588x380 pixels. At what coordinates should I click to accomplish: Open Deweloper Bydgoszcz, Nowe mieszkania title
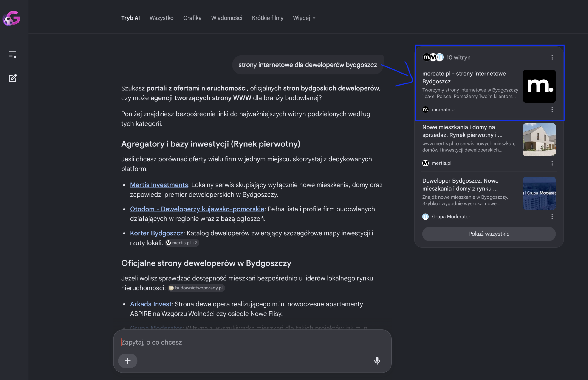pyautogui.click(x=460, y=185)
